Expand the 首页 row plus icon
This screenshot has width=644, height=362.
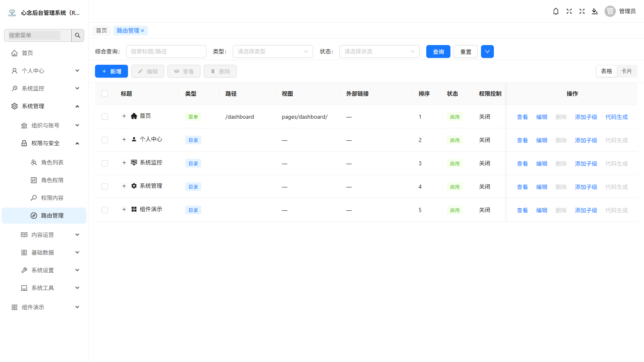(124, 116)
